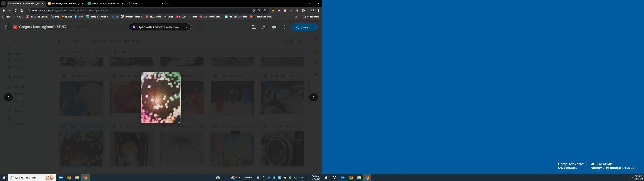
Task: Add a comment to the previewed image
Action: tap(264, 27)
